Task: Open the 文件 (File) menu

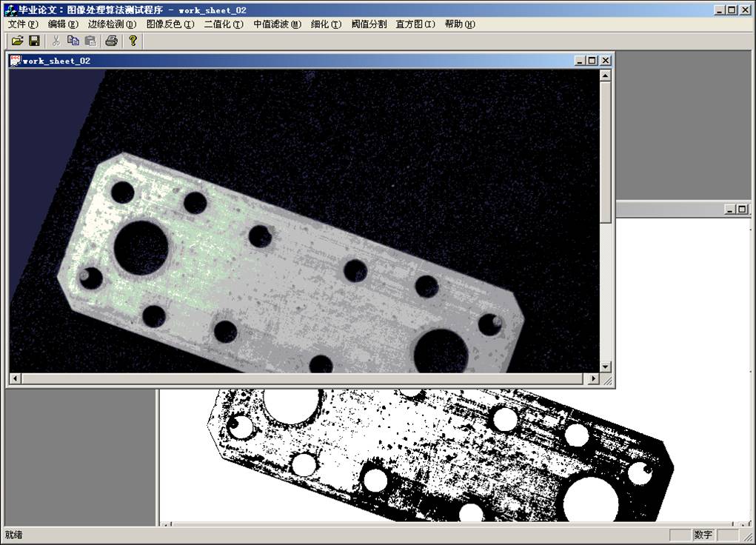Action: [x=22, y=24]
